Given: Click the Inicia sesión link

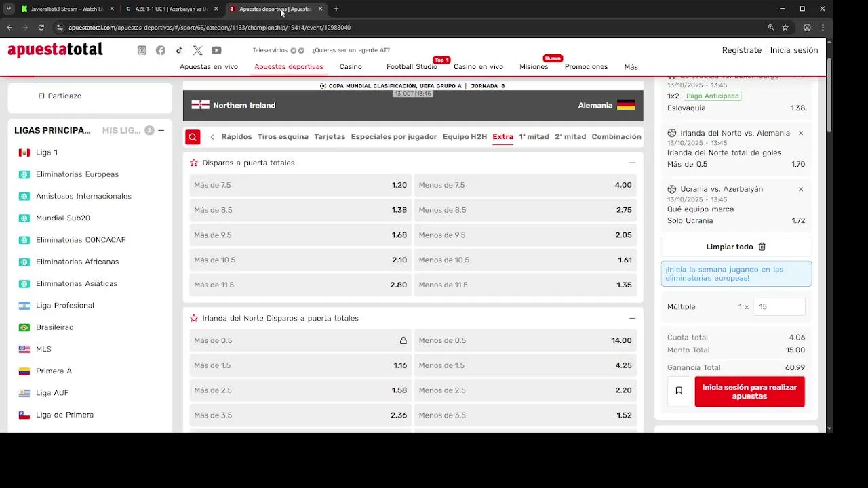Looking at the screenshot, I should click(x=794, y=50).
